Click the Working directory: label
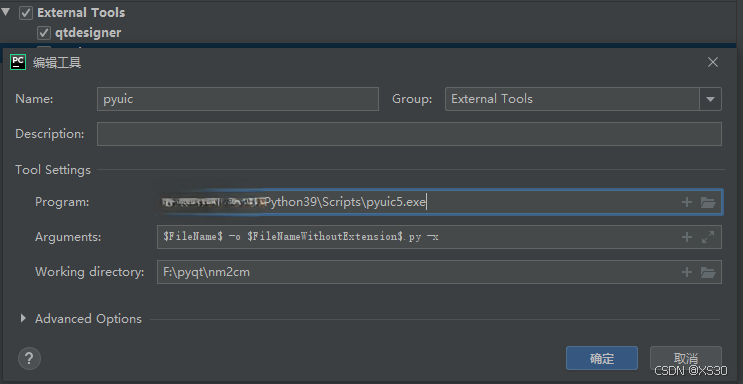743x384 pixels. [90, 272]
